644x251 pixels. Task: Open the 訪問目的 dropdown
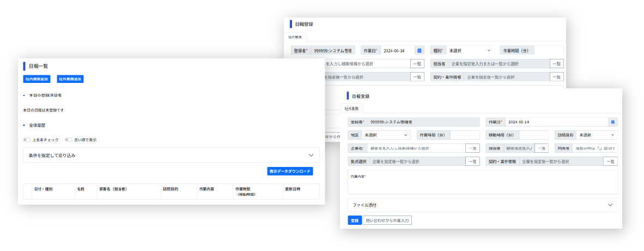pyautogui.click(x=597, y=135)
